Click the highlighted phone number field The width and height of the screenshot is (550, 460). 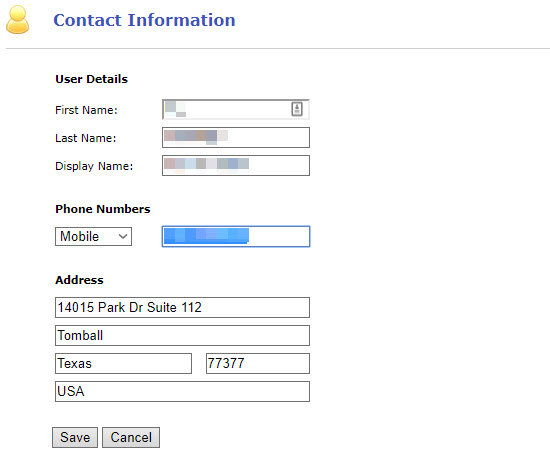click(236, 236)
